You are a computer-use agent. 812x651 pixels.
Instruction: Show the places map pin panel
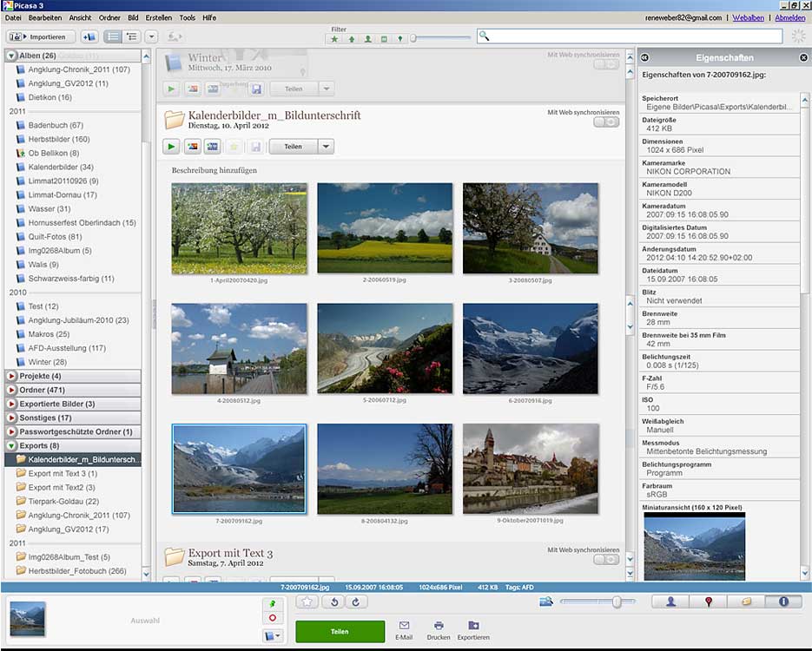pos(709,602)
